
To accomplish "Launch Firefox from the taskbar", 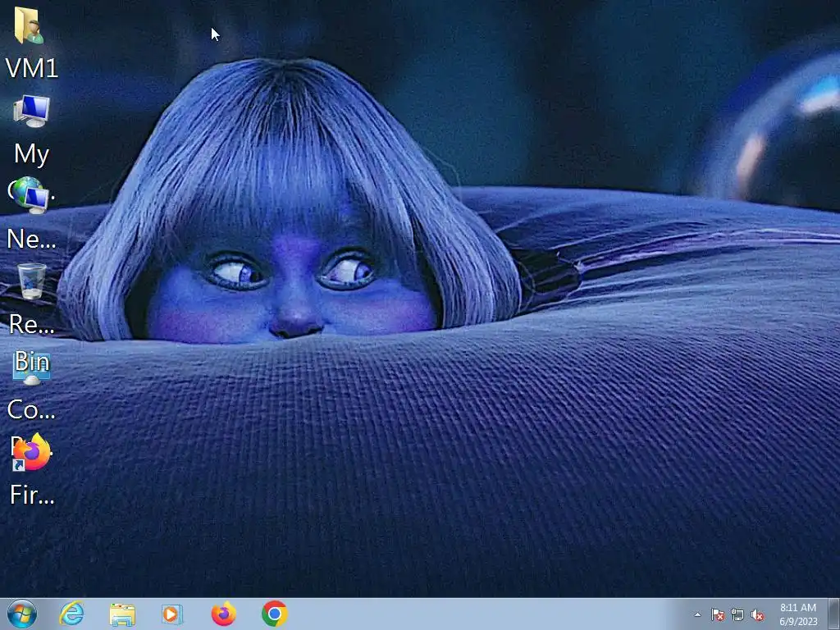I will tap(223, 614).
